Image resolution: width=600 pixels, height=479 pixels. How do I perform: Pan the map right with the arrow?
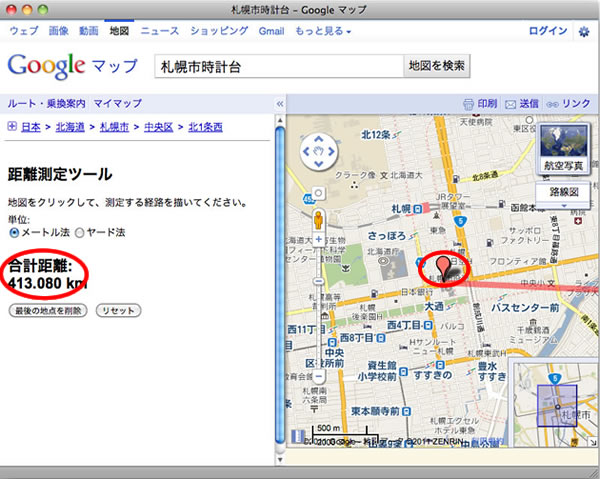[x=331, y=152]
